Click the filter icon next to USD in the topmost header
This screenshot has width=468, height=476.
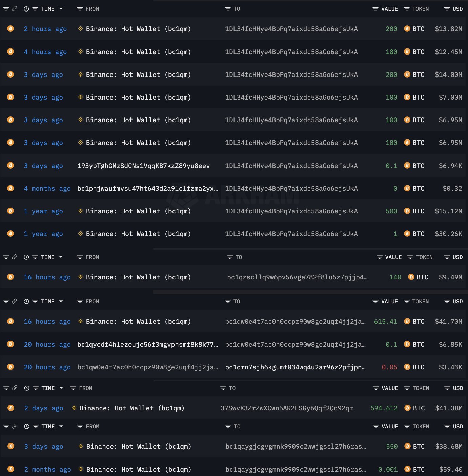(x=447, y=9)
